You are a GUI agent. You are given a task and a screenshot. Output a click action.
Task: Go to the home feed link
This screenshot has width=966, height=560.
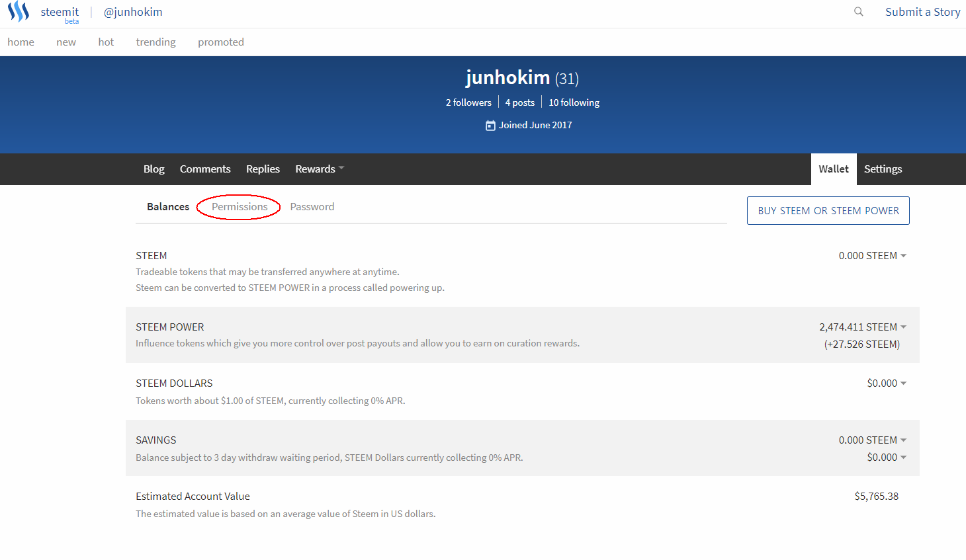click(x=21, y=42)
